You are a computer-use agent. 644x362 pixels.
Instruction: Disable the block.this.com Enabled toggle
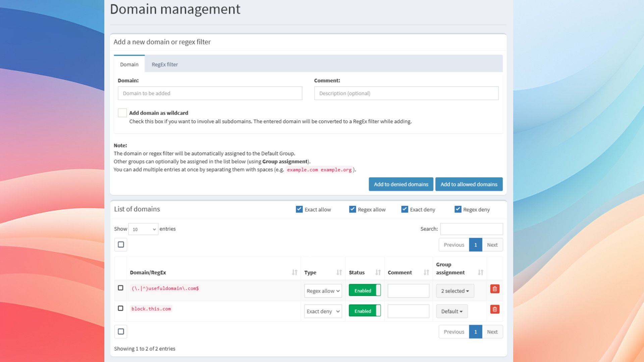tap(365, 311)
